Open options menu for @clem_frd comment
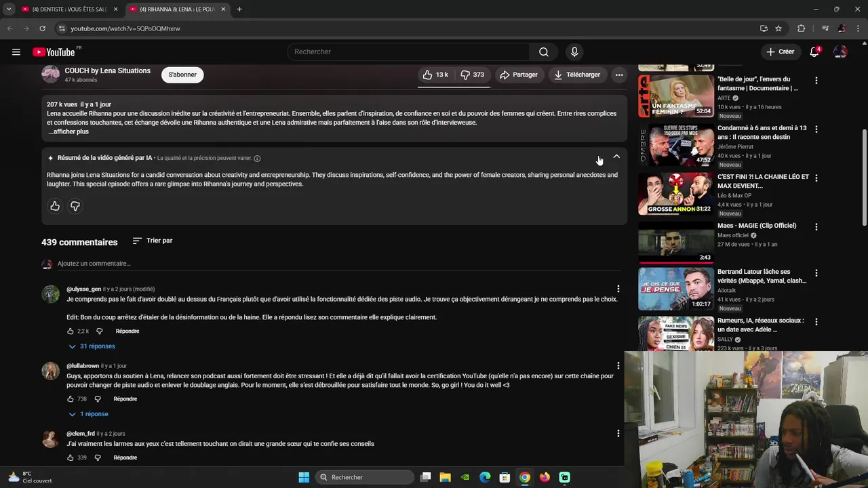The image size is (868, 488). [618, 434]
